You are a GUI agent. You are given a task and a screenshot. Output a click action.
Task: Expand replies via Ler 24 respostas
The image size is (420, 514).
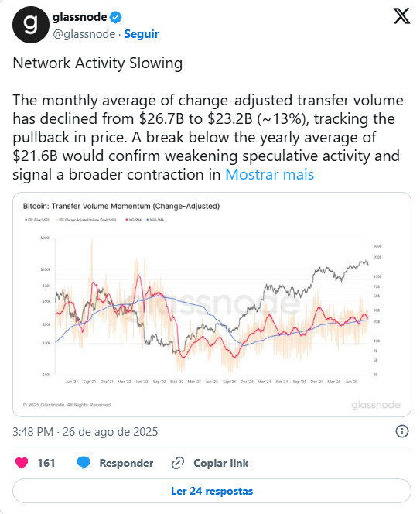pos(212,491)
